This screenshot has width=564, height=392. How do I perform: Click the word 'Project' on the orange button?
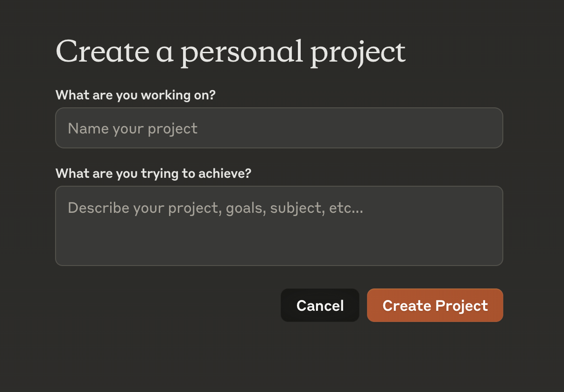pos(461,306)
